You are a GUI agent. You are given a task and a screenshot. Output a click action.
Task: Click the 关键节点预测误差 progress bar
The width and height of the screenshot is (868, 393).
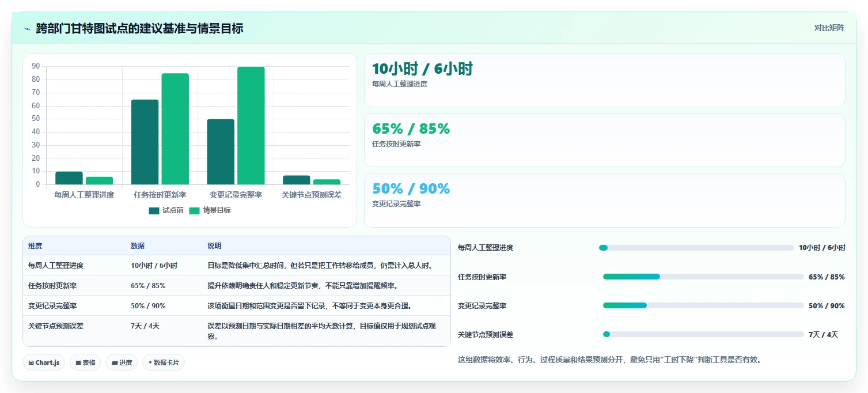pyautogui.click(x=703, y=334)
